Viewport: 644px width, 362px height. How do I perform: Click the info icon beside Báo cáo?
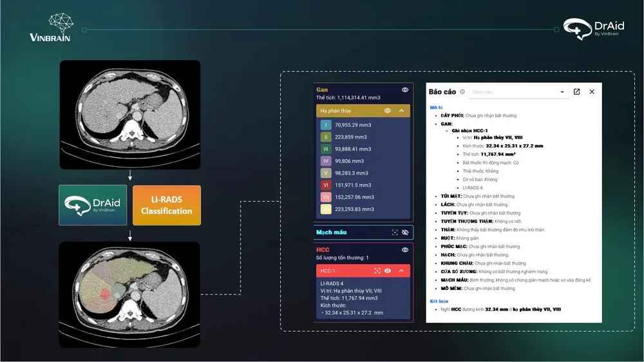click(462, 92)
